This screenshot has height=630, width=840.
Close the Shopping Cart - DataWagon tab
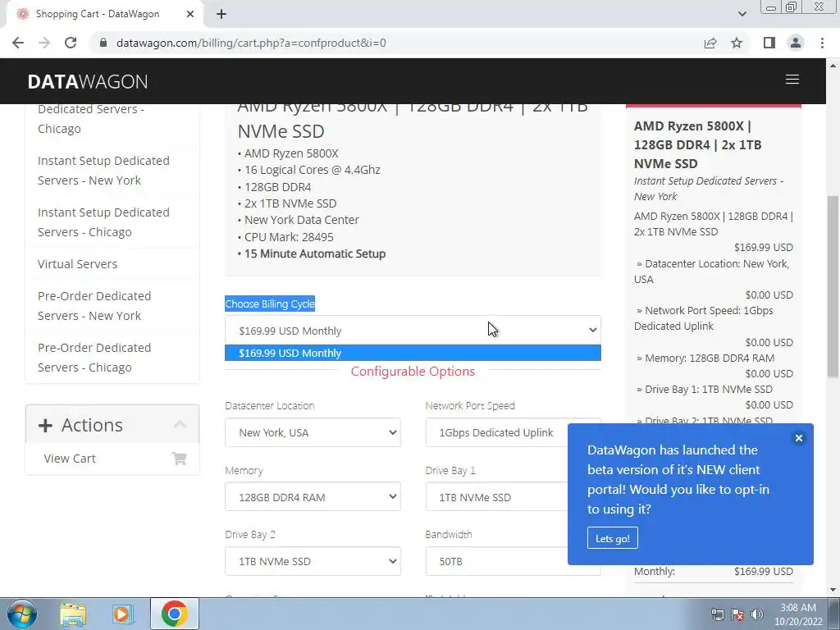[x=190, y=14]
